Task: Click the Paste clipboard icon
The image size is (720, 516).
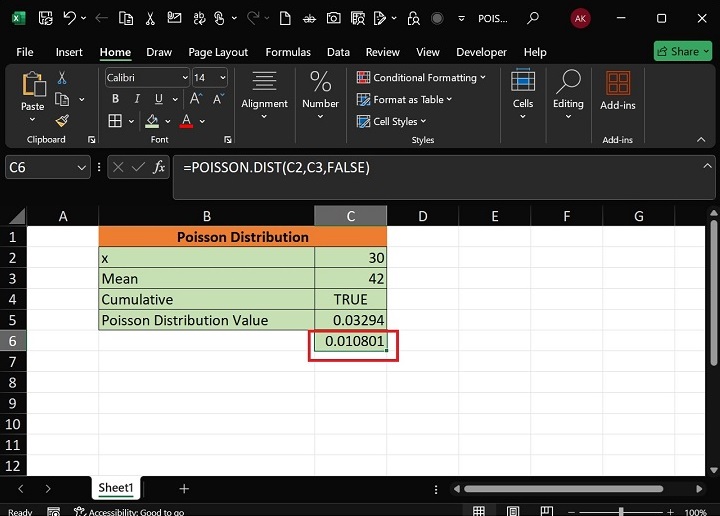Action: tap(32, 86)
